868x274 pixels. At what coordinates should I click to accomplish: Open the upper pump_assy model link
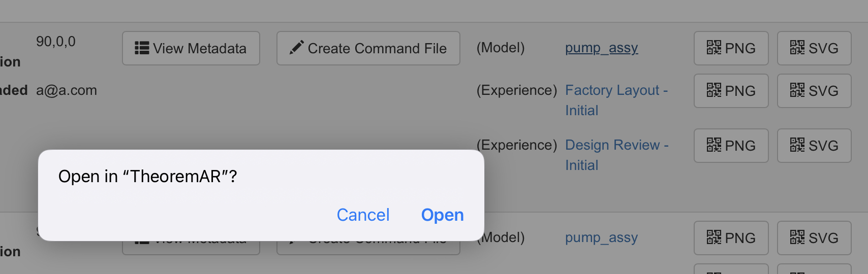click(x=601, y=48)
